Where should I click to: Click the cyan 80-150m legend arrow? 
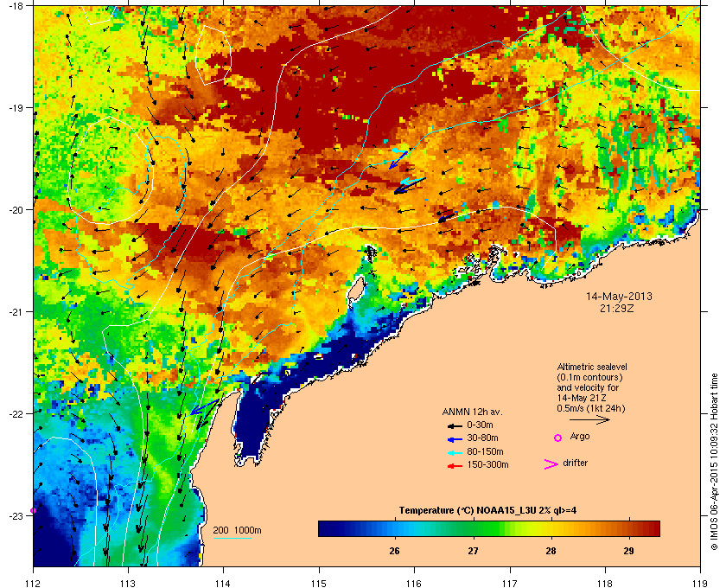[x=455, y=453]
